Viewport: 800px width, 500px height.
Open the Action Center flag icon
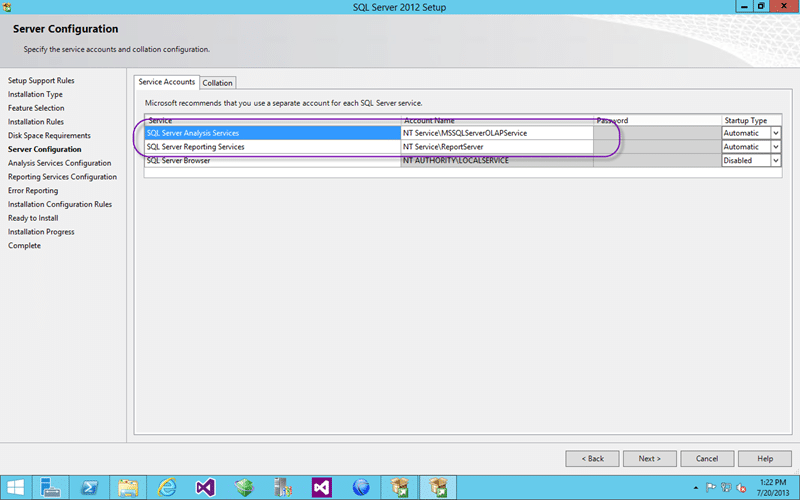pyautogui.click(x=711, y=488)
